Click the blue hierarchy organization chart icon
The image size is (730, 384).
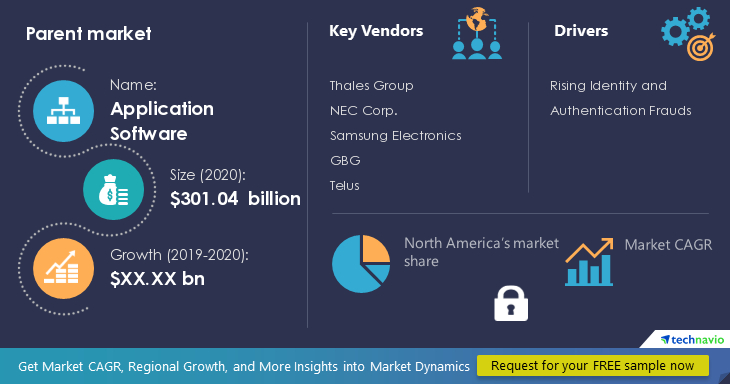[63, 111]
